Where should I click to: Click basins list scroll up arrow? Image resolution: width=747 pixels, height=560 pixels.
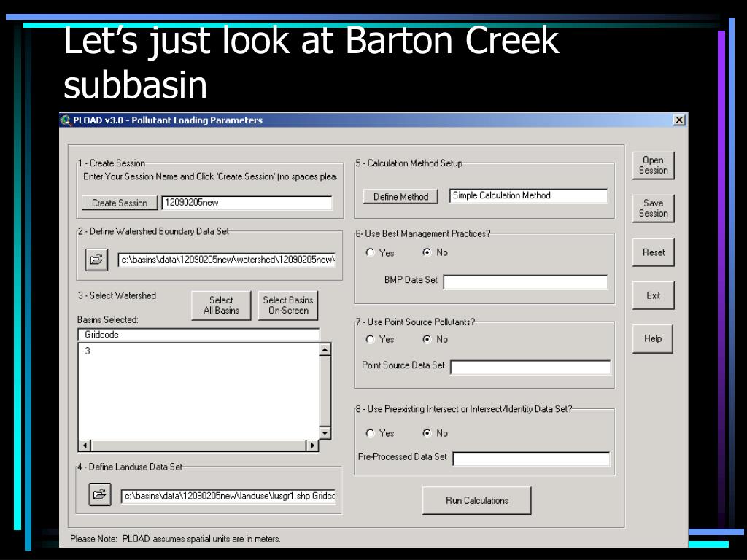(x=325, y=350)
